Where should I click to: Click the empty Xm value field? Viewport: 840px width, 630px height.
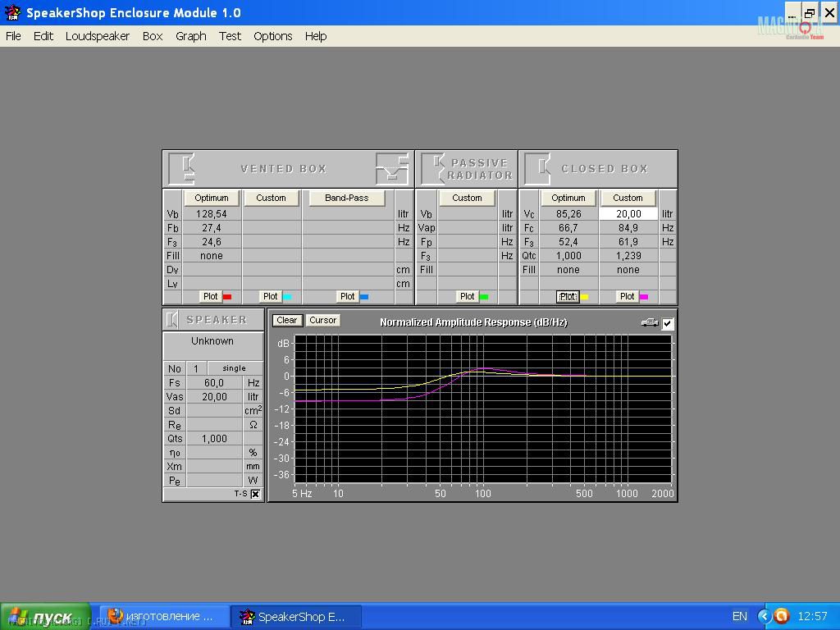[214, 466]
